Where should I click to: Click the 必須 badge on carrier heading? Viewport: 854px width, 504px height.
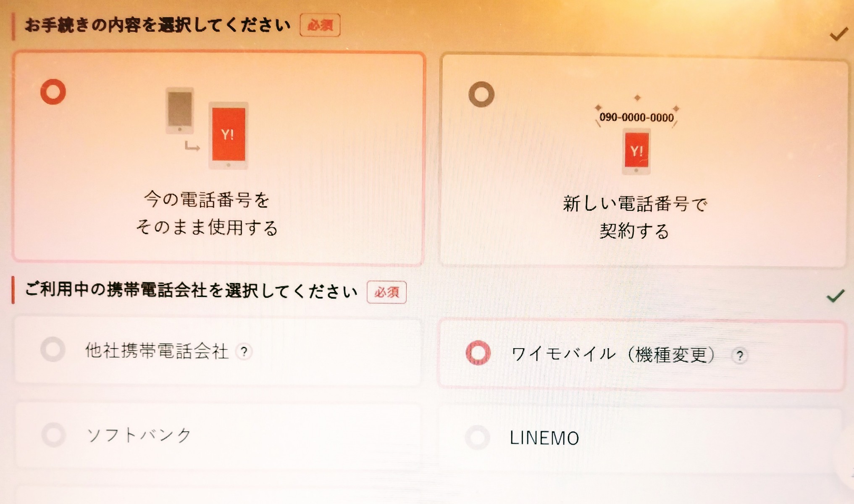click(x=386, y=292)
